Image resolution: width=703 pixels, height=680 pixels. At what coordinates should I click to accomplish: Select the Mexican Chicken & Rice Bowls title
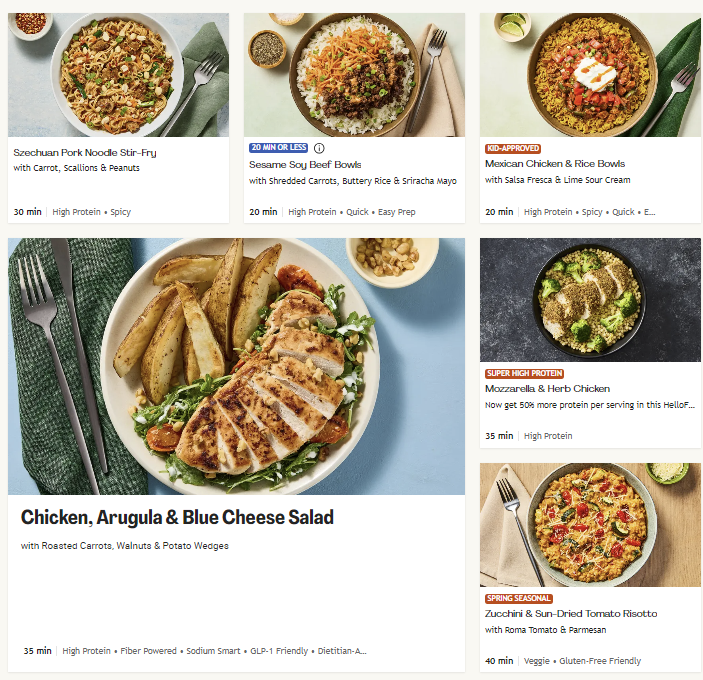[x=555, y=164]
